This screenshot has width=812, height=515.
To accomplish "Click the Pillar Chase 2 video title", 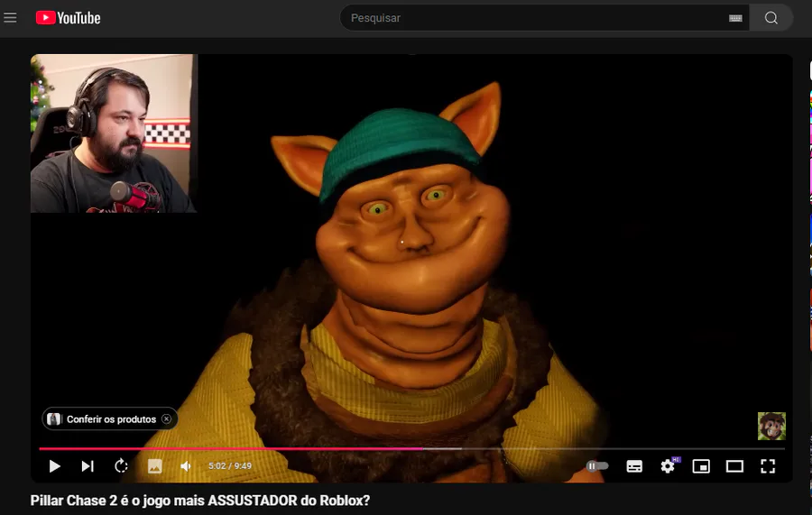I will pyautogui.click(x=200, y=501).
